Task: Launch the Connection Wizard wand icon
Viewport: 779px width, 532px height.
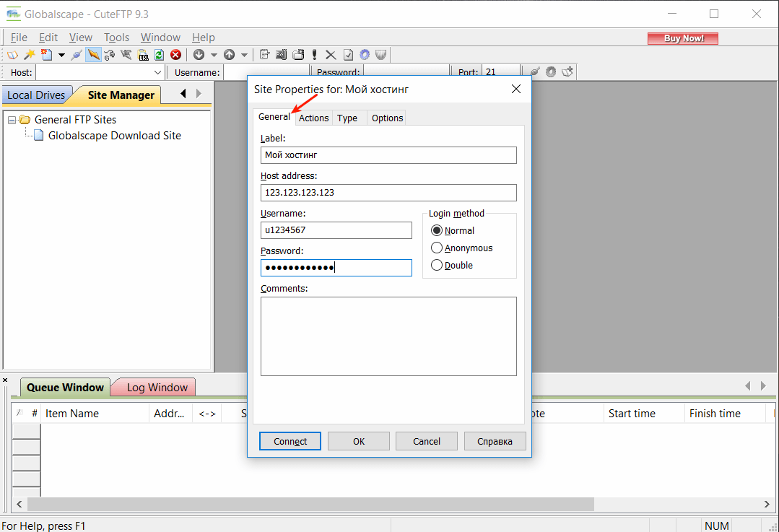Action: 30,55
